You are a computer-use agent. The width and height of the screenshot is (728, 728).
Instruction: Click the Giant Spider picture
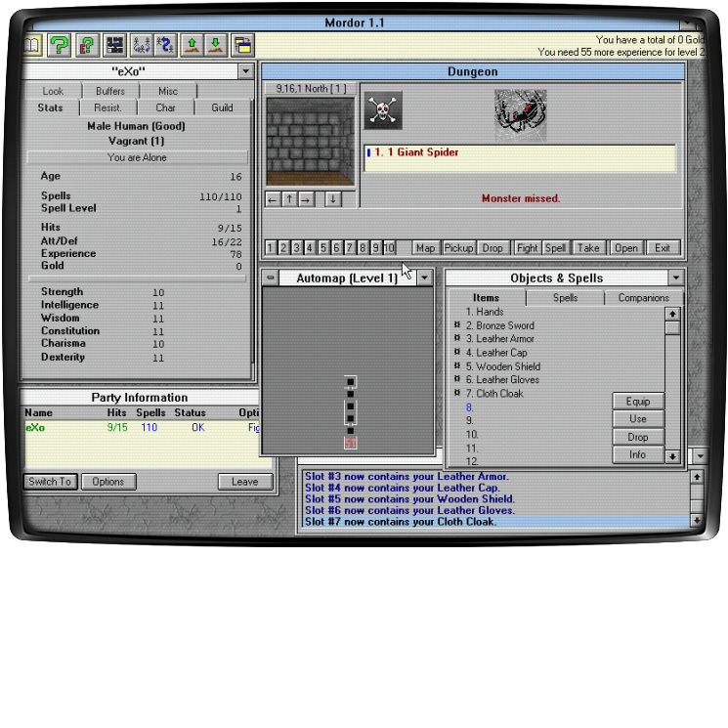[521, 115]
